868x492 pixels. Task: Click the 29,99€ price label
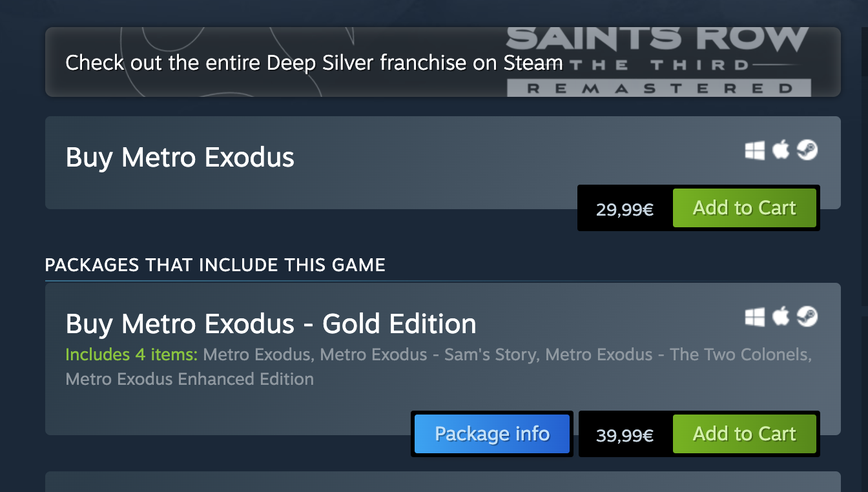pos(625,209)
